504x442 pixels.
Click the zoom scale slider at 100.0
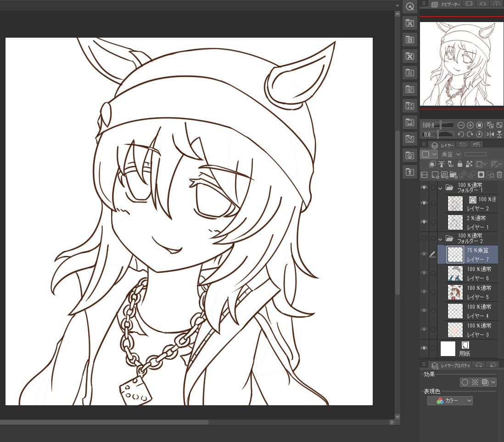pos(441,125)
